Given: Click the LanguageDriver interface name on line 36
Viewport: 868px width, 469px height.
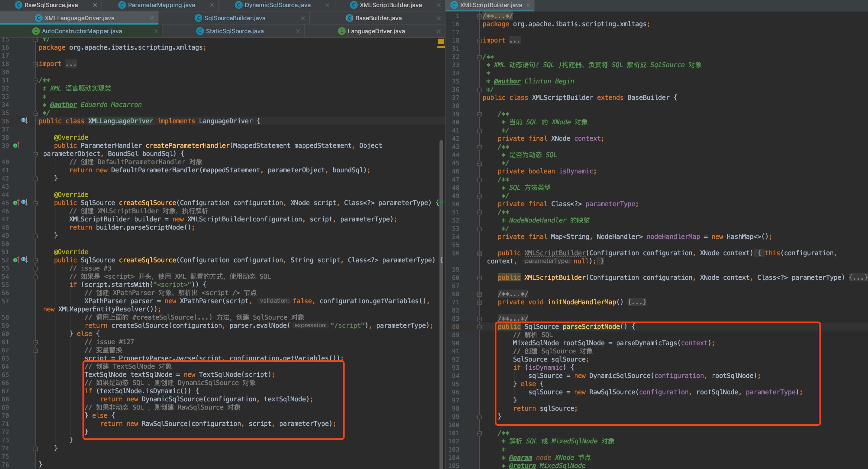Looking at the screenshot, I should click(225, 121).
